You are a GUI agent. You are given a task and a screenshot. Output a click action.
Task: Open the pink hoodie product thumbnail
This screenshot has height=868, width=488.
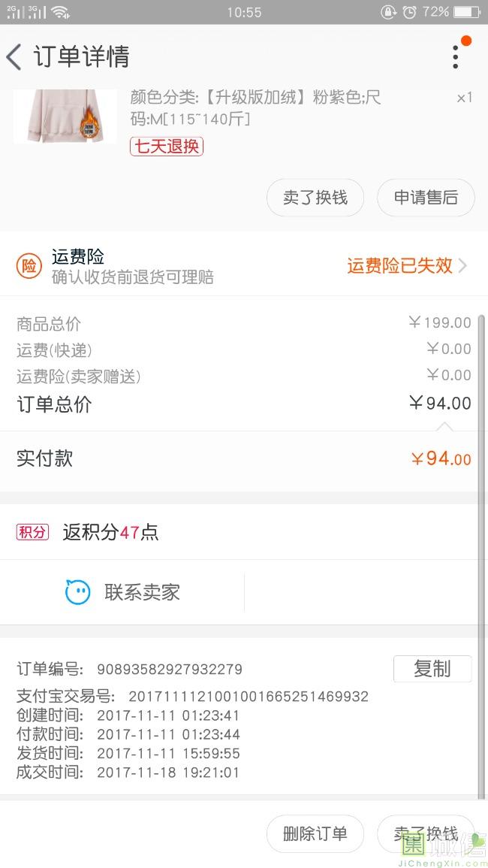pos(65,116)
